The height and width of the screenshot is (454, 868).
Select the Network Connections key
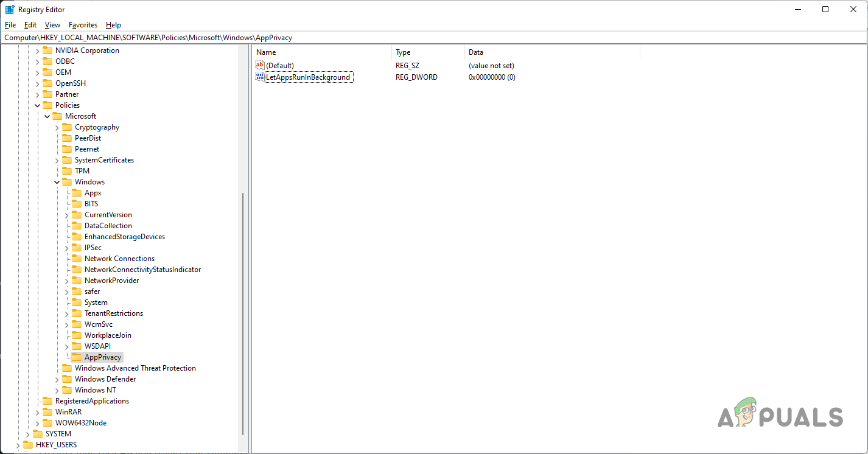point(119,259)
